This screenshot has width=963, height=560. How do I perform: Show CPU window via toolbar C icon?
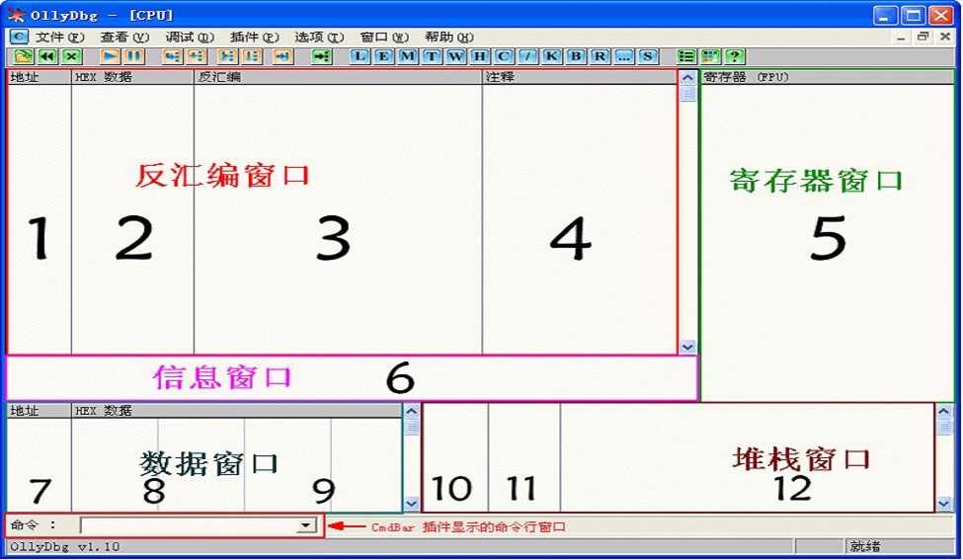[x=504, y=56]
